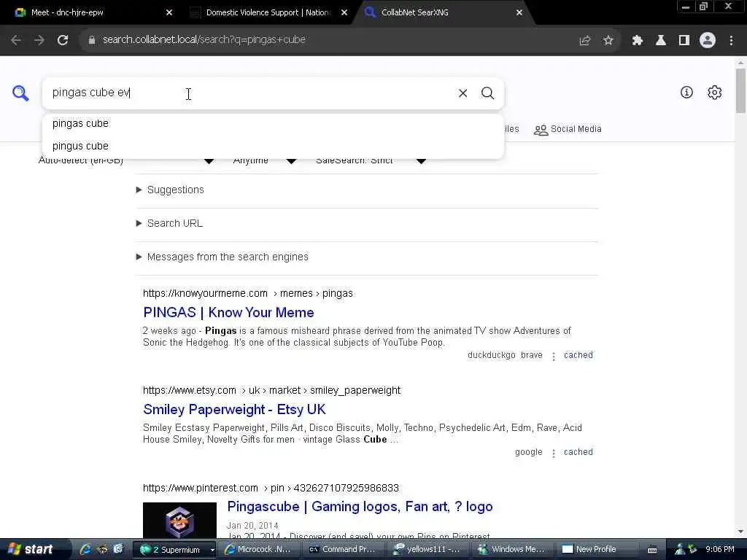The height and width of the screenshot is (560, 747).
Task: Click 'google' engine label under Etsy result
Action: pos(528,452)
